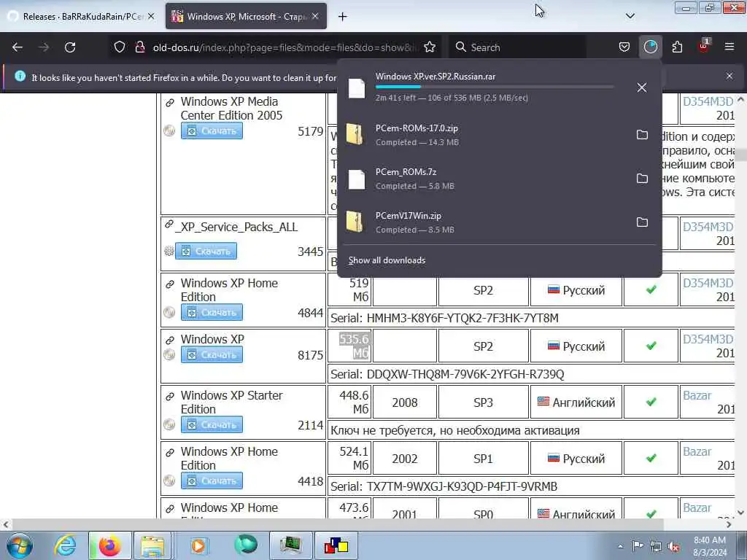The image size is (747, 560).
Task: Open the taskbar clock showing 8:40 AM
Action: tap(710, 546)
